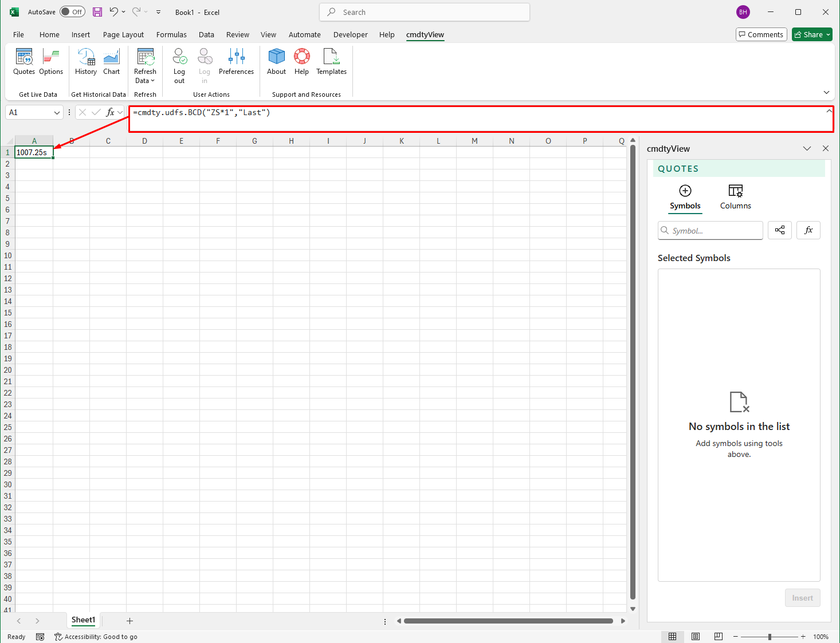Click the BH account avatar
840x643 pixels.
tap(743, 12)
